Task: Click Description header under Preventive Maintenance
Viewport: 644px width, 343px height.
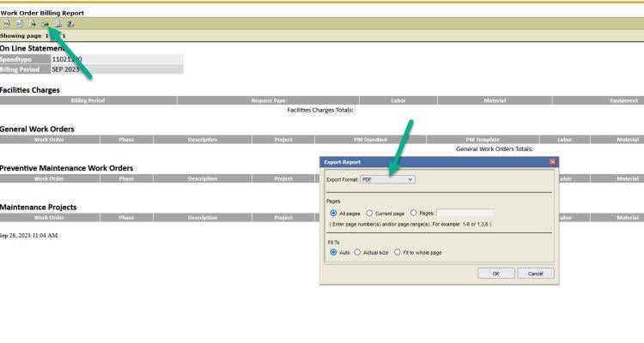Action: pos(203,178)
